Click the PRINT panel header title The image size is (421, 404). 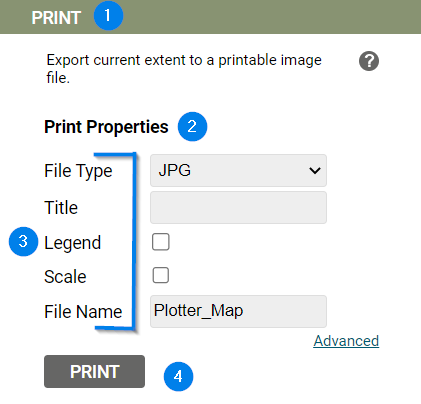56,18
